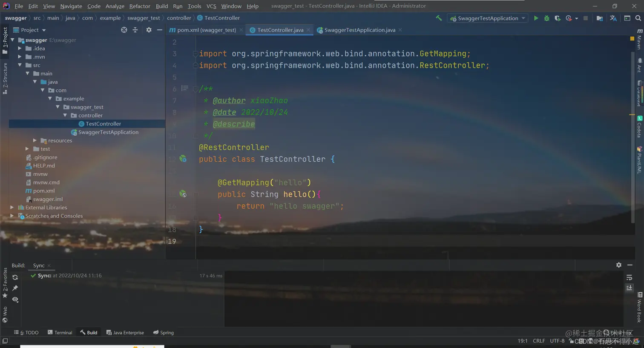Image resolution: width=644 pixels, height=348 pixels.
Task: Open the File menu
Action: (19, 6)
